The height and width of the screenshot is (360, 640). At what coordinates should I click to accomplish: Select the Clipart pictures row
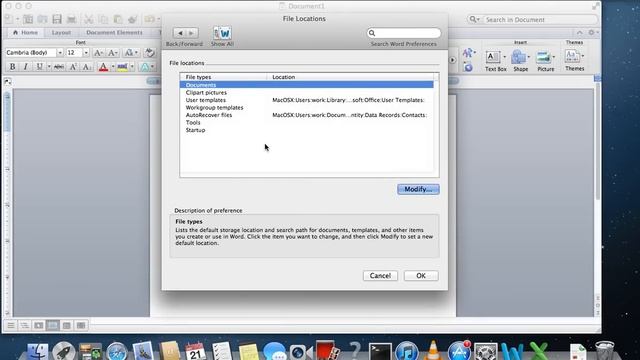307,93
